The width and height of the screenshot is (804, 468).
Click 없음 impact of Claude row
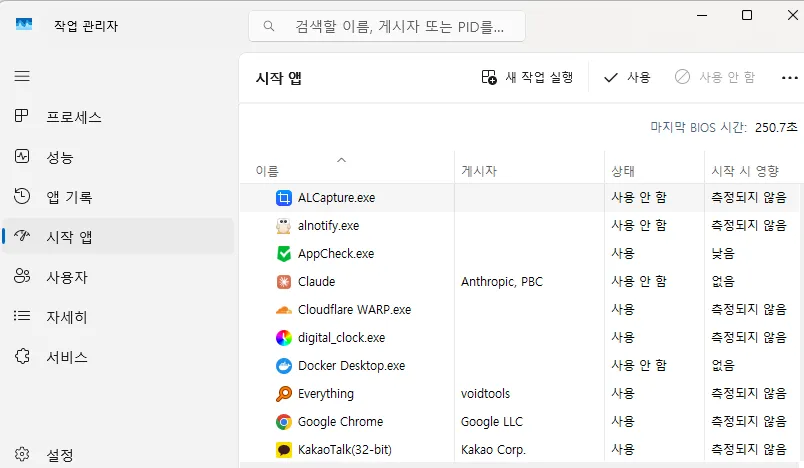click(723, 281)
